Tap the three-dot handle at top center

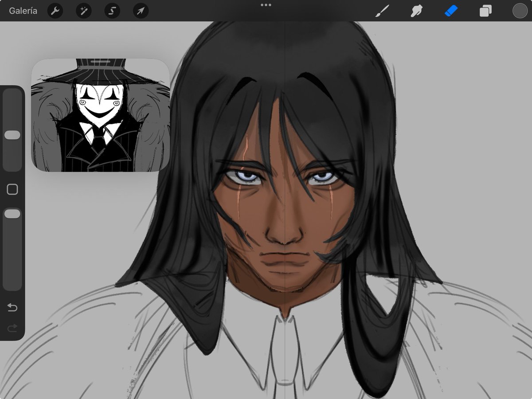point(266,5)
